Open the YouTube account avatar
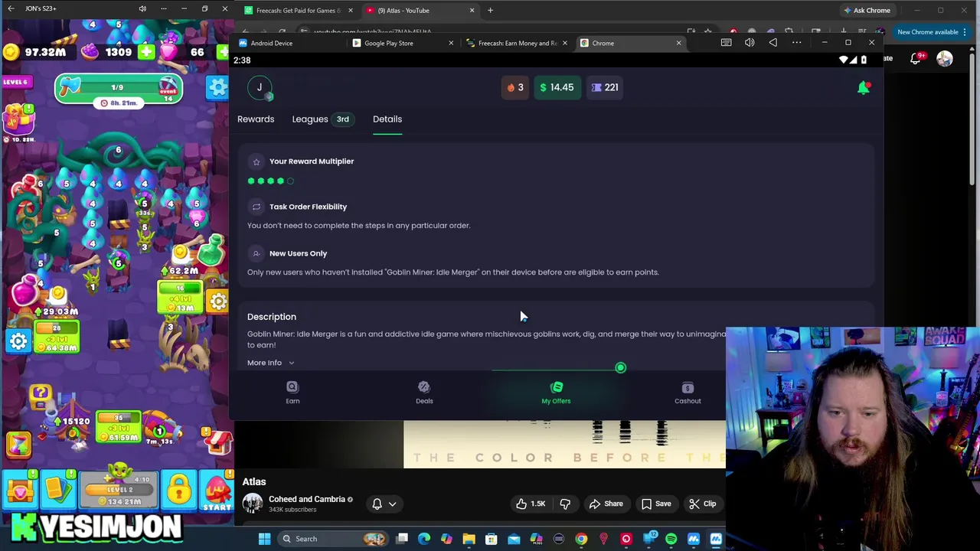980x551 pixels. 945,59
